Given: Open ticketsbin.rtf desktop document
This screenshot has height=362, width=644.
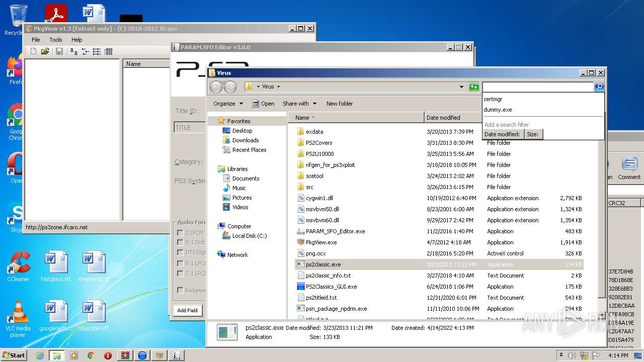Looking at the screenshot, I should [x=94, y=316].
